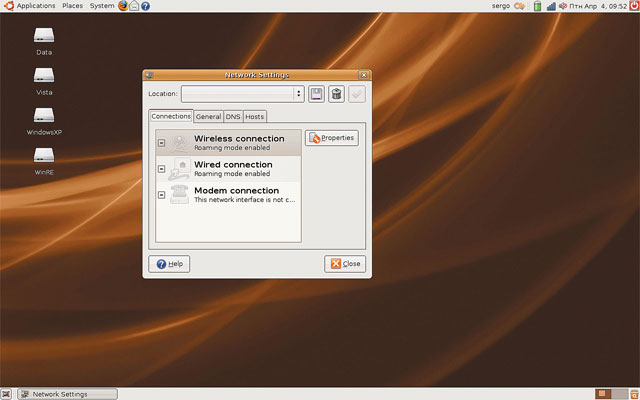Toggle the Wired connection checkbox
640x400 pixels.
(x=162, y=169)
